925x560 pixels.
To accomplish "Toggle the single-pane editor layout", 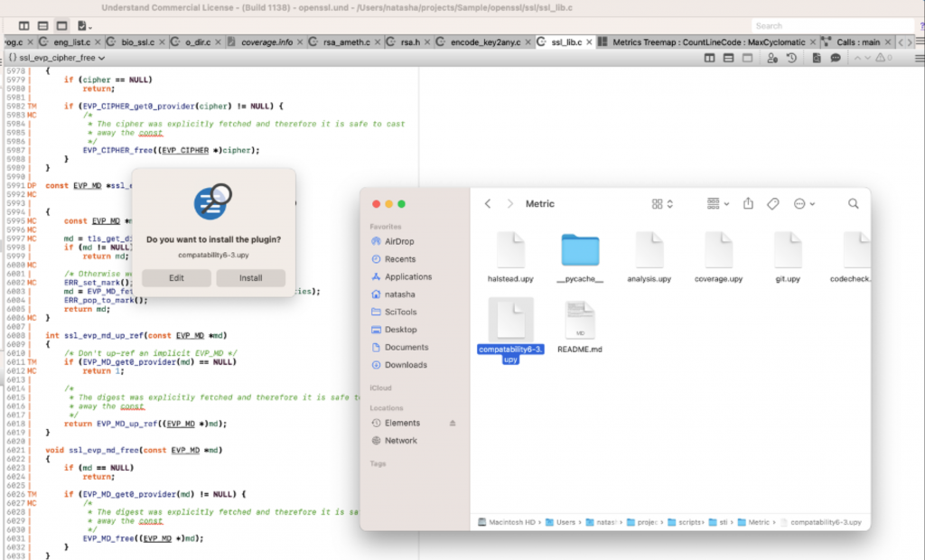I will (747, 58).
